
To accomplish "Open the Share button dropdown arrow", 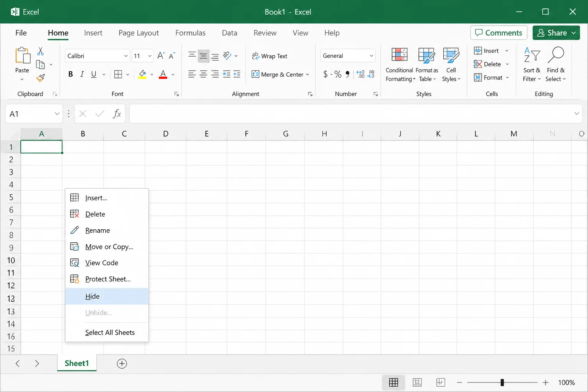I will point(573,33).
